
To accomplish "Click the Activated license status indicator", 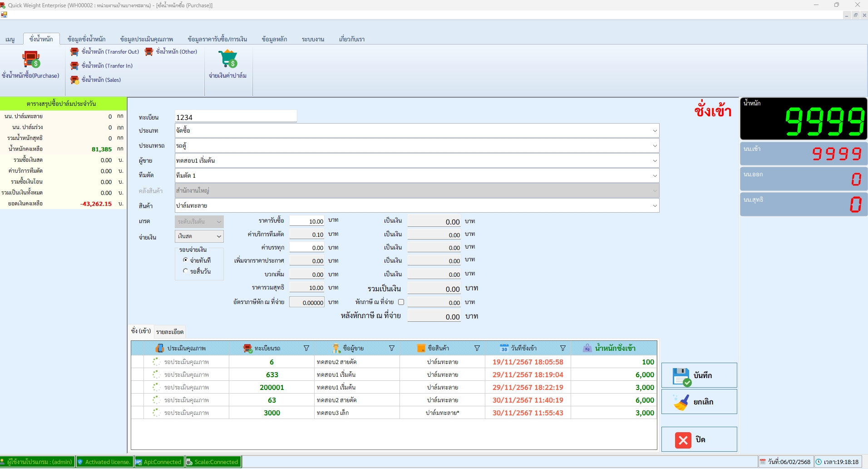I will click(104, 462).
